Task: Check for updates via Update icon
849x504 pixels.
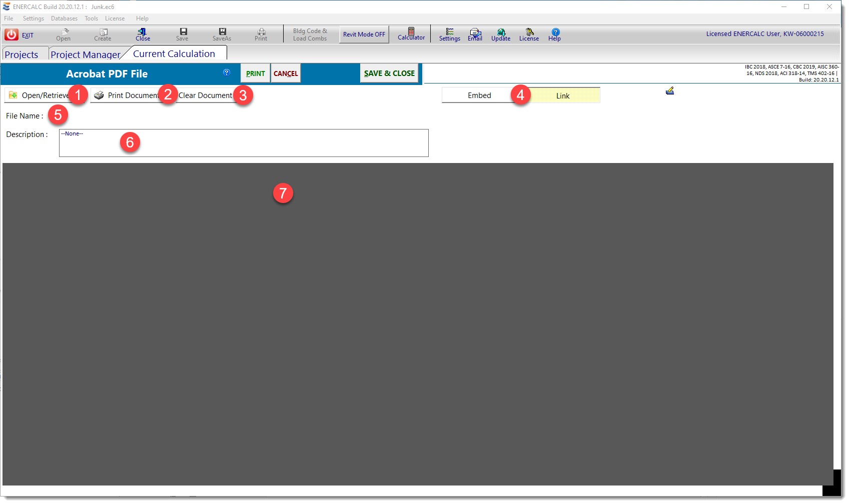Action: click(x=501, y=34)
